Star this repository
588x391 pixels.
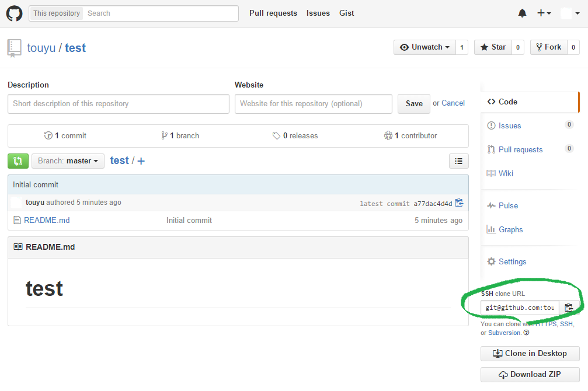coord(493,47)
